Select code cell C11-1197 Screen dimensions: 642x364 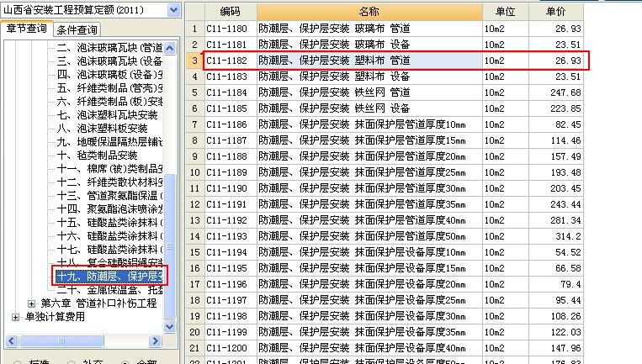[x=231, y=300]
